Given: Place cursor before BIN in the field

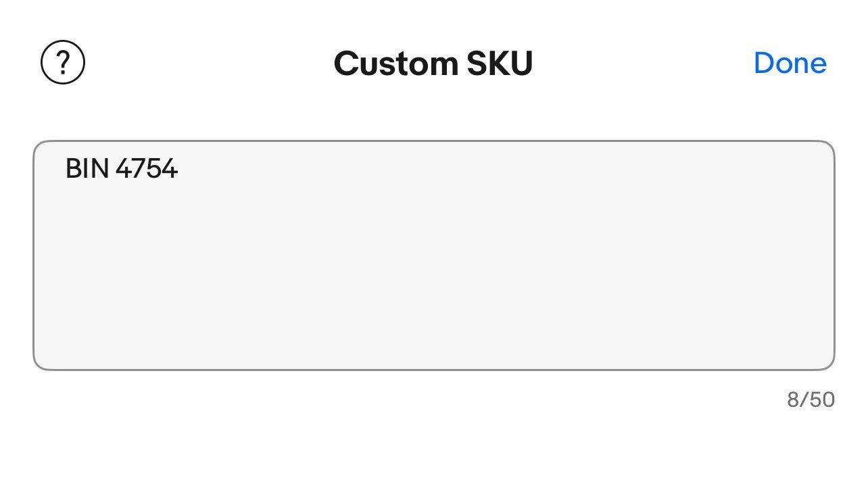Looking at the screenshot, I should click(x=66, y=168).
